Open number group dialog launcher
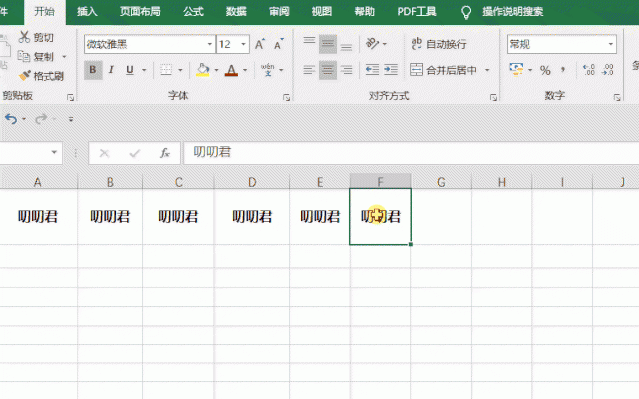Screen dimensions: 639x399 [x=617, y=97]
